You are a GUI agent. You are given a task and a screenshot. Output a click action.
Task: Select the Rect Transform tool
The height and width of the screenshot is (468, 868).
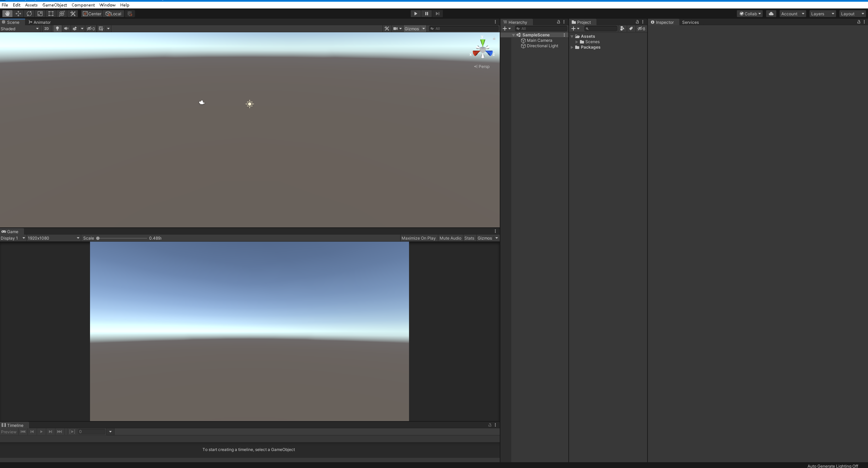51,14
